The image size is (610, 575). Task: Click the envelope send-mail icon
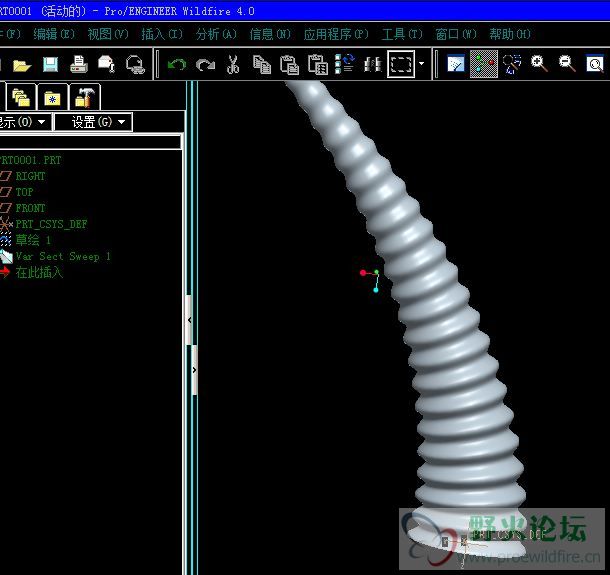click(x=107, y=65)
